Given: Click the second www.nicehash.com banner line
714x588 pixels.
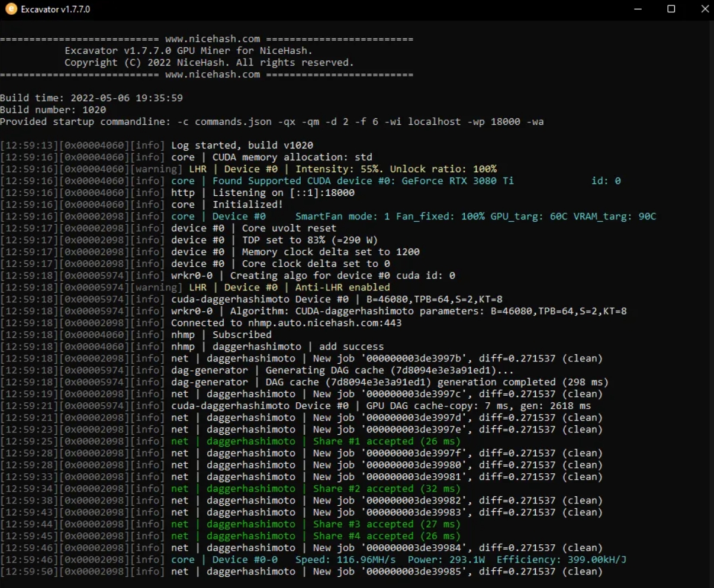Looking at the screenshot, I should point(207,75).
